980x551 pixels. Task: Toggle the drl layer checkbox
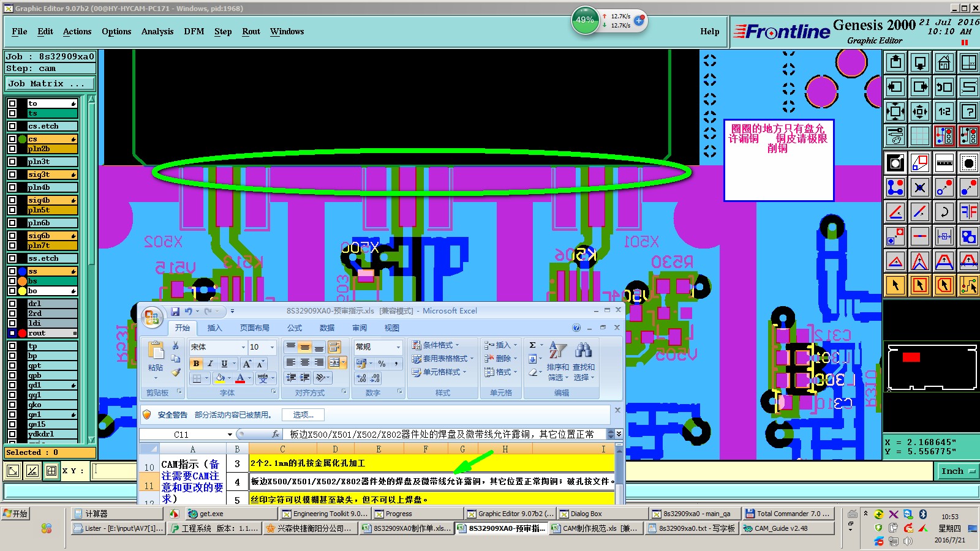(12, 303)
